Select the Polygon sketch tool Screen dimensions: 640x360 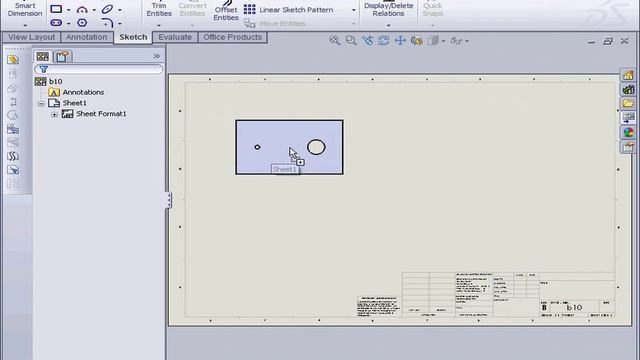82,23
